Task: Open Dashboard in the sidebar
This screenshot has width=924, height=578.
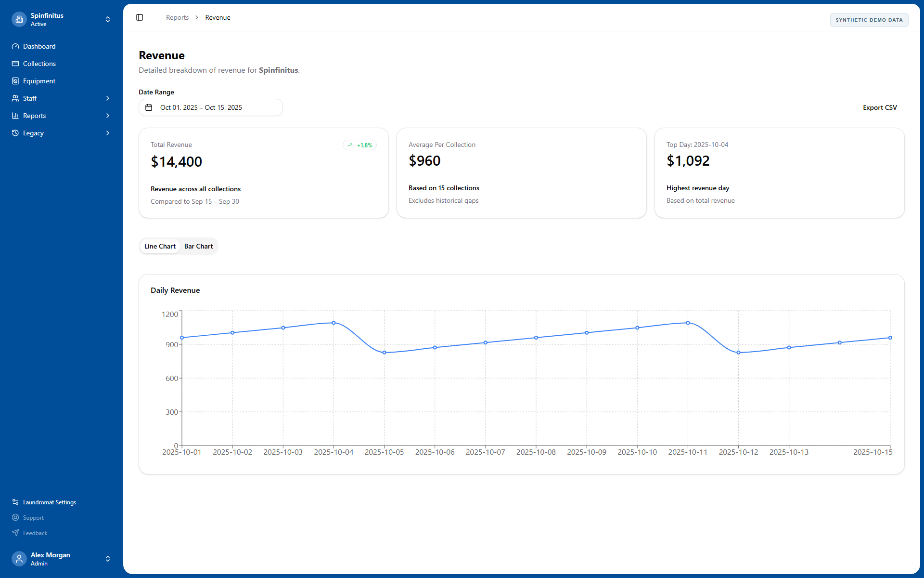Action: tap(62, 46)
